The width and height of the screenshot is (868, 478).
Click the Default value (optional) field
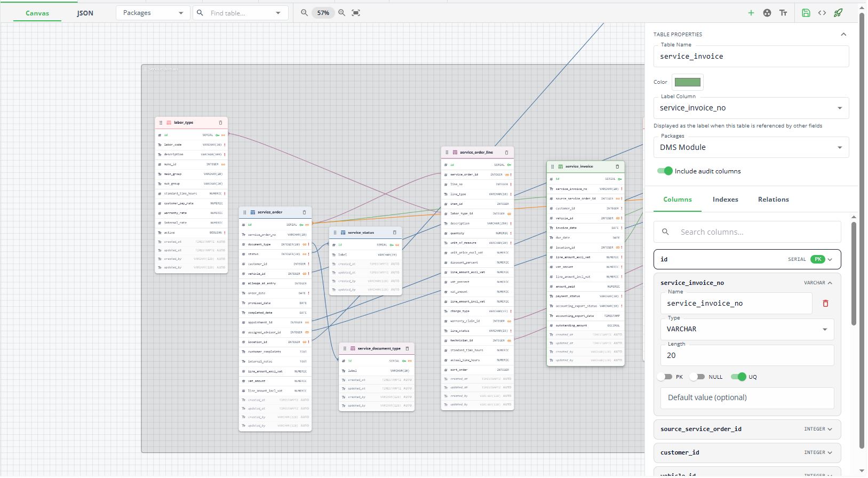coord(747,398)
